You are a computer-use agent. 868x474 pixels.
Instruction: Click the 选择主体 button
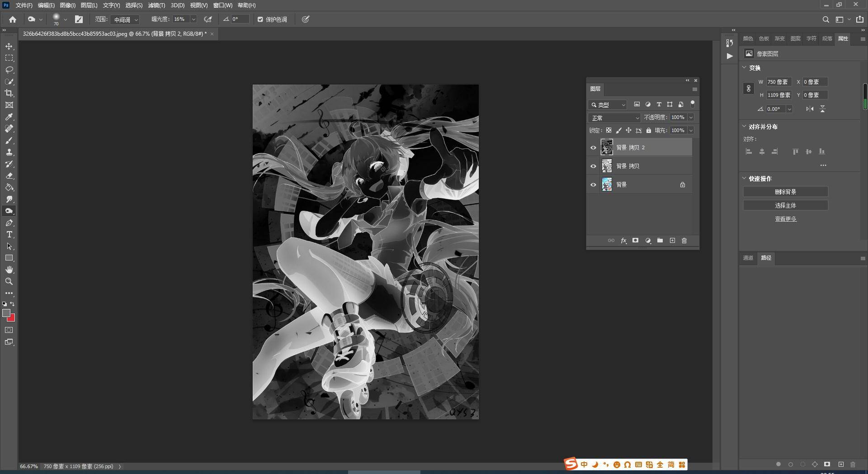click(x=786, y=205)
